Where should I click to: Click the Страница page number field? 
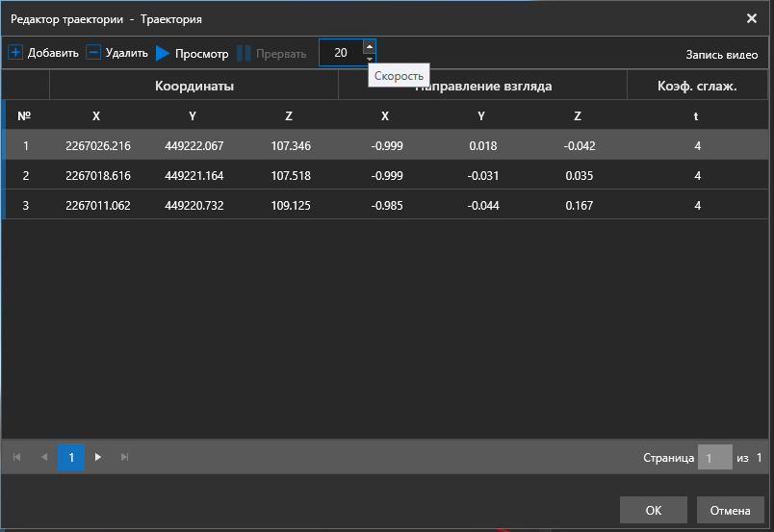[x=714, y=458]
